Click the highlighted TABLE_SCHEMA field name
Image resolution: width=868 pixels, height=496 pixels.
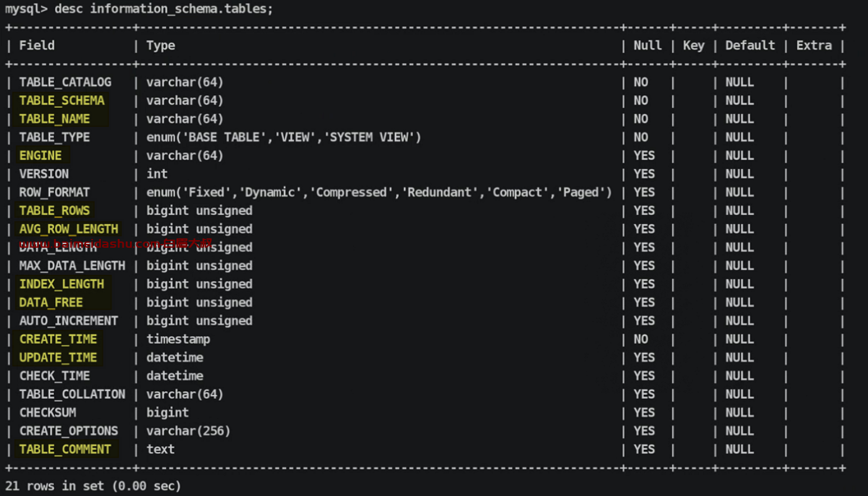click(x=62, y=100)
